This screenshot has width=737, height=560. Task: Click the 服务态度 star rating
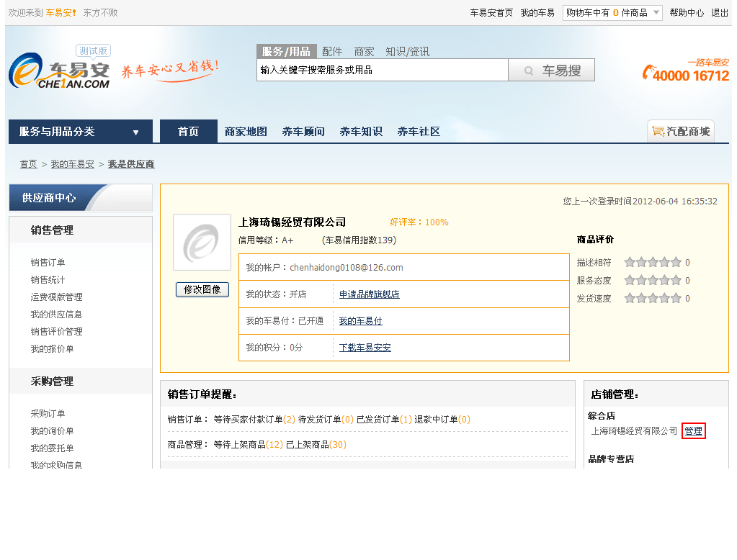[653, 281]
